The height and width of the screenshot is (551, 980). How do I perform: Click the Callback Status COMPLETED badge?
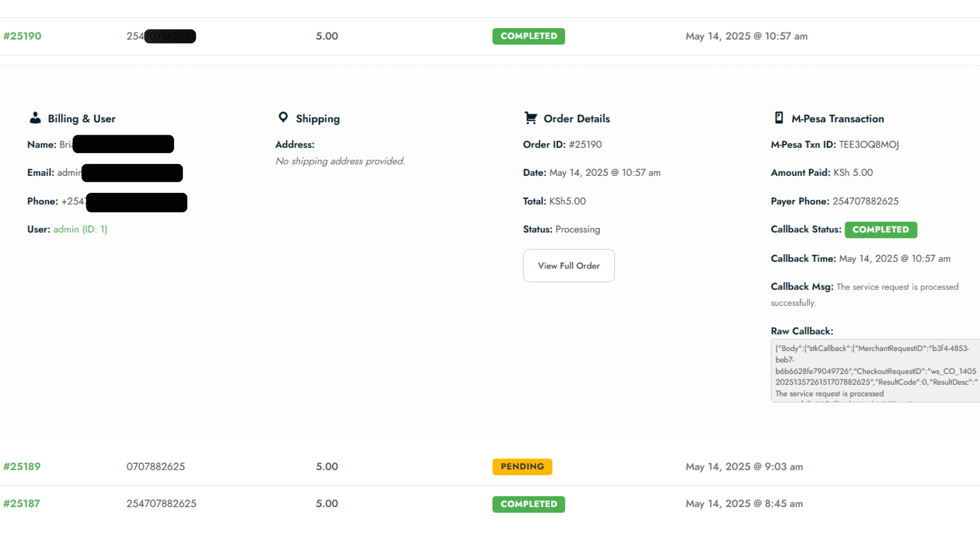click(x=881, y=230)
